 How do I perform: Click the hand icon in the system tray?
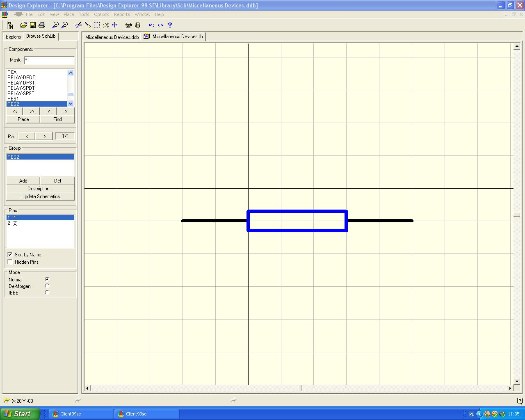click(487, 414)
